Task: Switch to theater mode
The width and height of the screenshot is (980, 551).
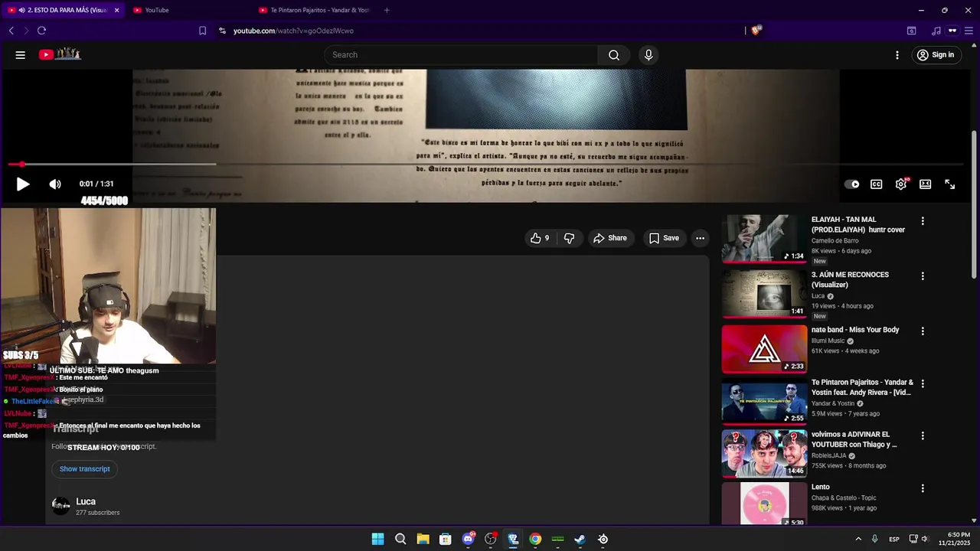Action: (925, 184)
